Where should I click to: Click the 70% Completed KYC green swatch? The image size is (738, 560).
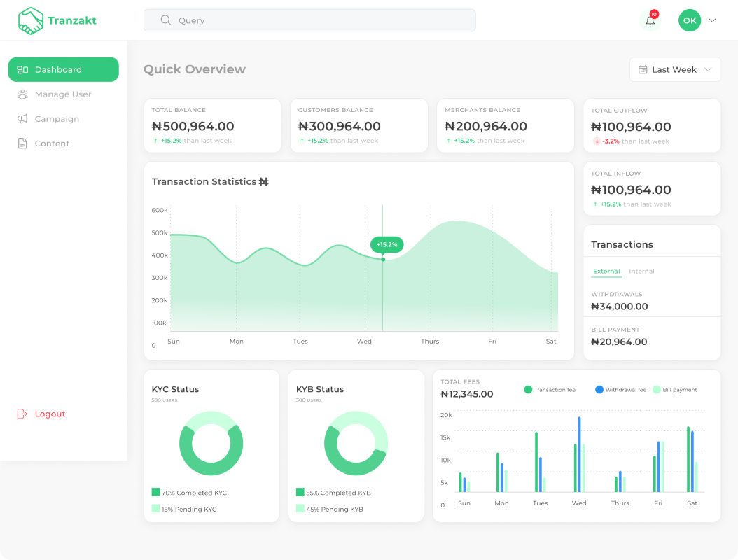tap(155, 493)
